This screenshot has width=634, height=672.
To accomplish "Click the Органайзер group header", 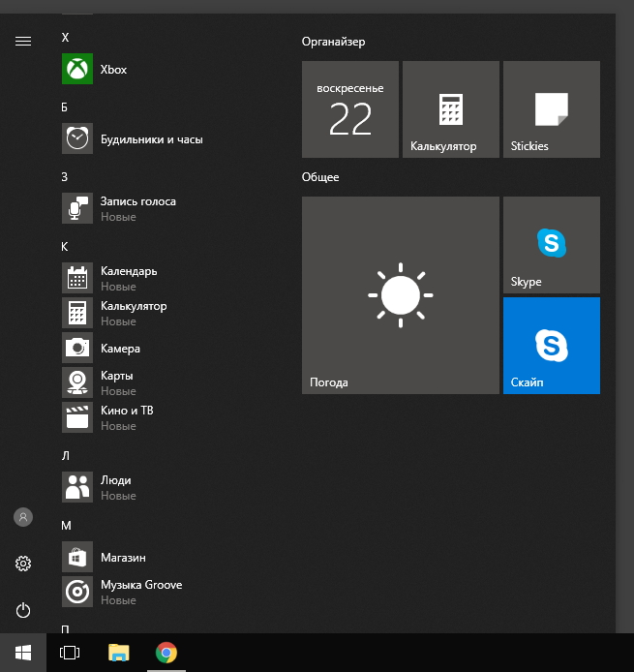I will coord(333,42).
